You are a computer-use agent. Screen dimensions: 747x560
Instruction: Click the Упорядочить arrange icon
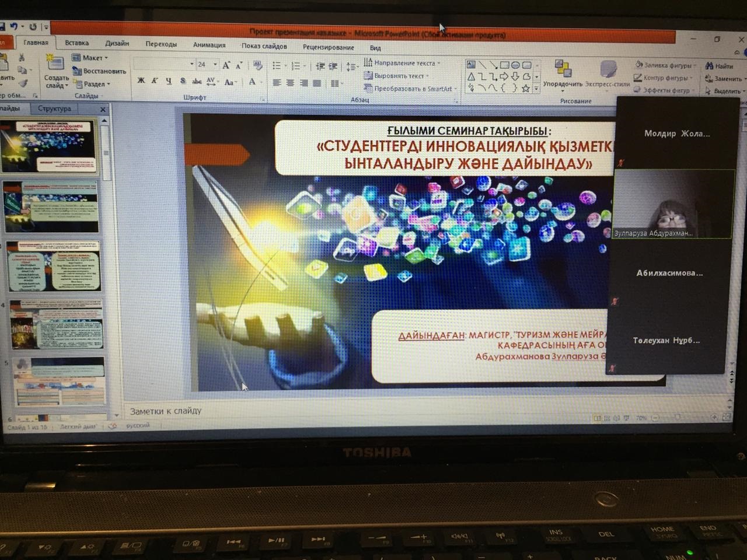pos(563,69)
